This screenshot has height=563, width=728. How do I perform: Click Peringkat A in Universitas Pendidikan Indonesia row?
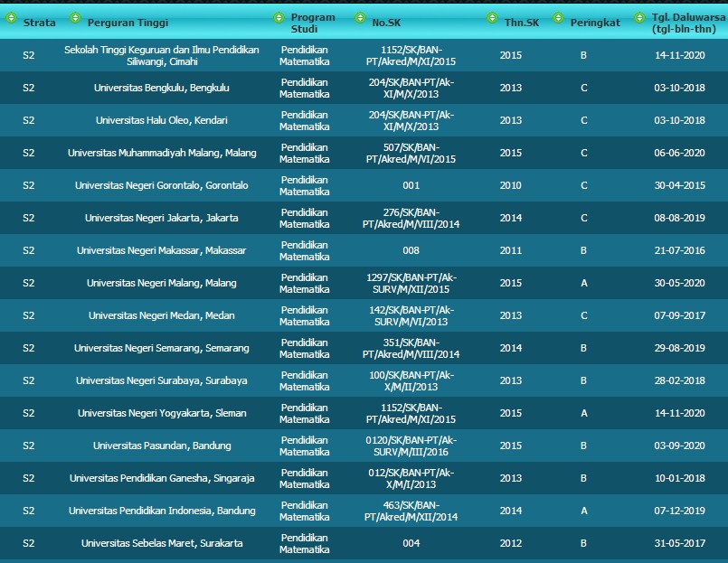coord(583,510)
